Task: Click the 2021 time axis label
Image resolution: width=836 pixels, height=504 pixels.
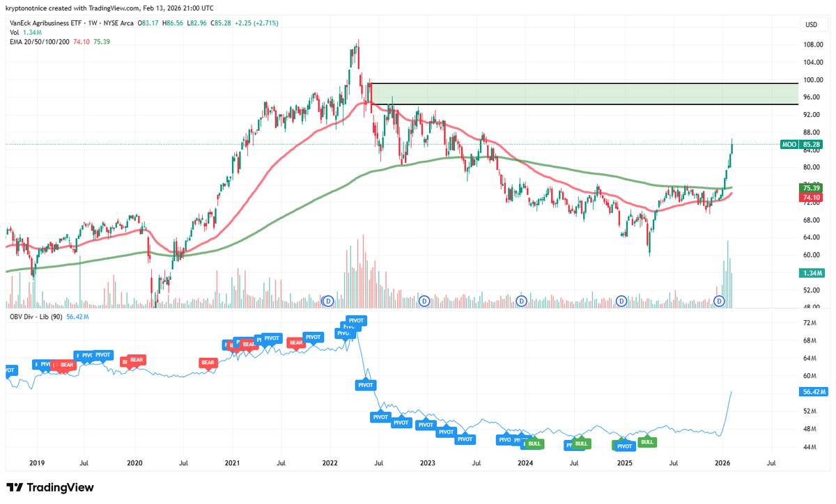Action: click(x=232, y=462)
